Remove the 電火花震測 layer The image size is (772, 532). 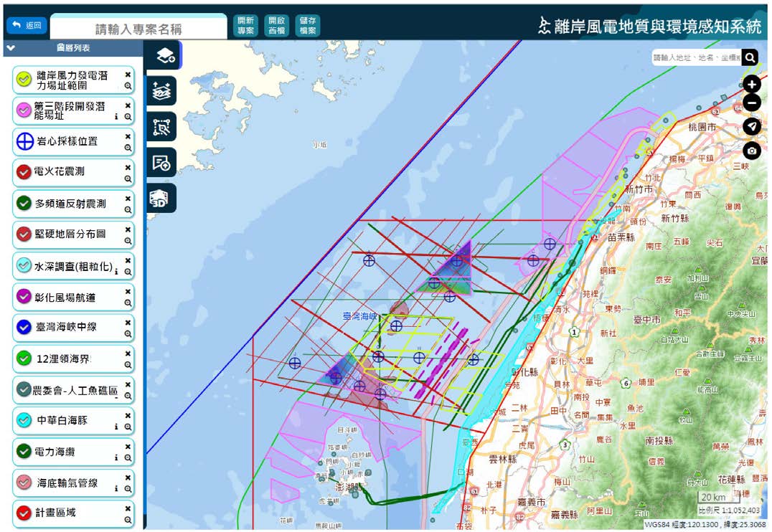pos(128,167)
